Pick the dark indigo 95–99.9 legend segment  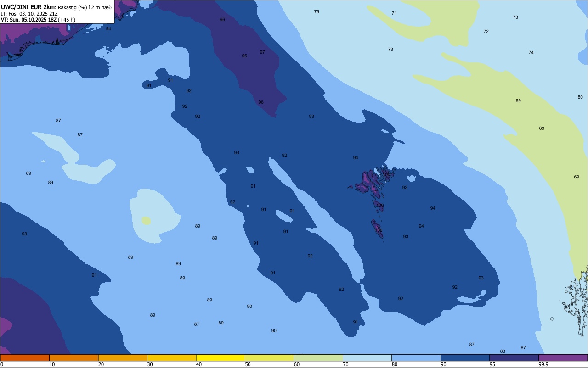[514, 357]
